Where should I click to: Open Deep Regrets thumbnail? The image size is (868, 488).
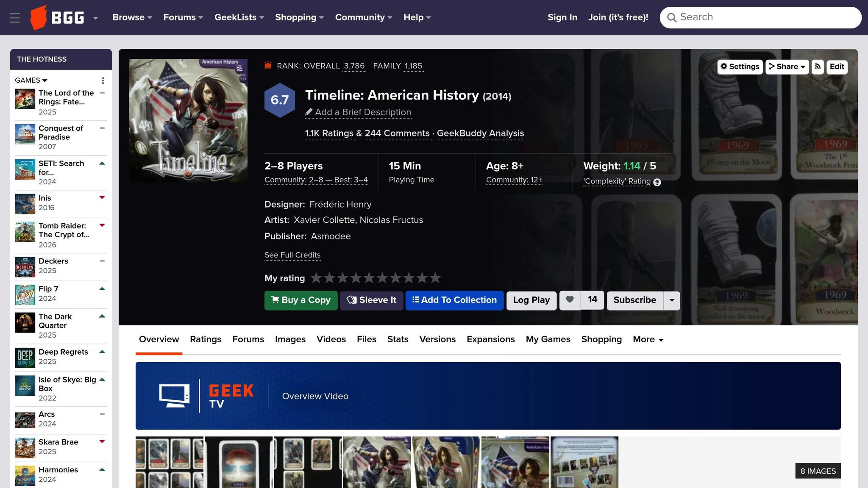coord(25,358)
